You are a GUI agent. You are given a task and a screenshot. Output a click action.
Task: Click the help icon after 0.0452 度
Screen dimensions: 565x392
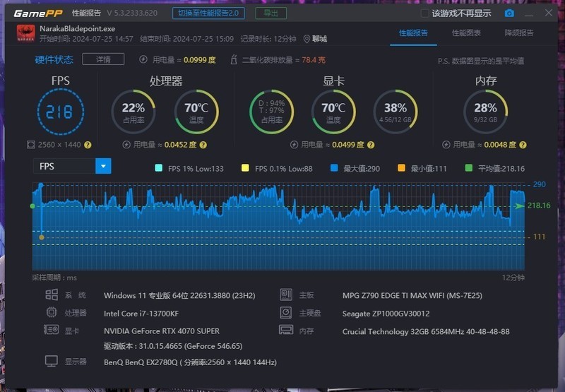[203, 145]
